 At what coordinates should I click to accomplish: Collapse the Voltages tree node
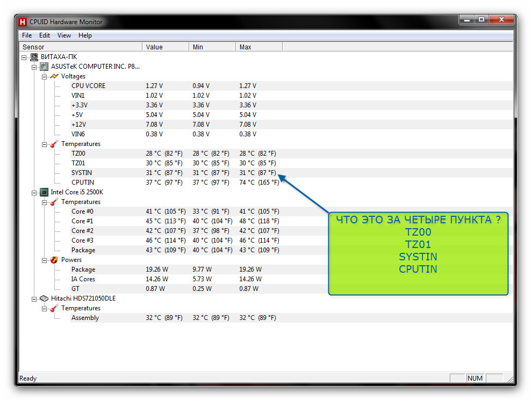(44, 77)
